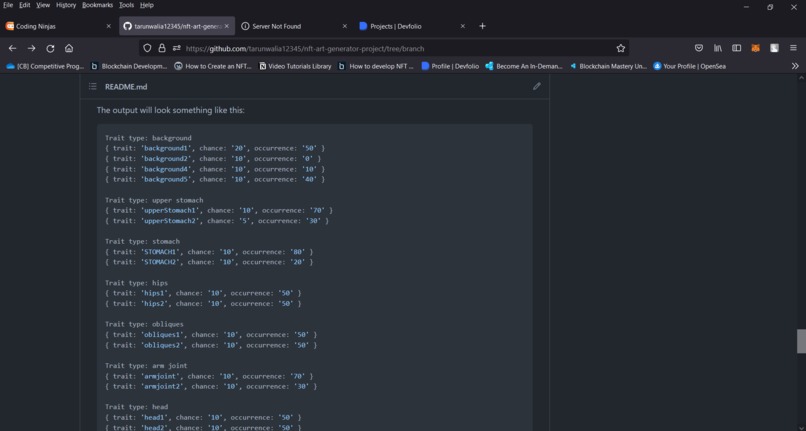Image resolution: width=806 pixels, height=431 pixels.
Task: Open the History menu
Action: [66, 5]
